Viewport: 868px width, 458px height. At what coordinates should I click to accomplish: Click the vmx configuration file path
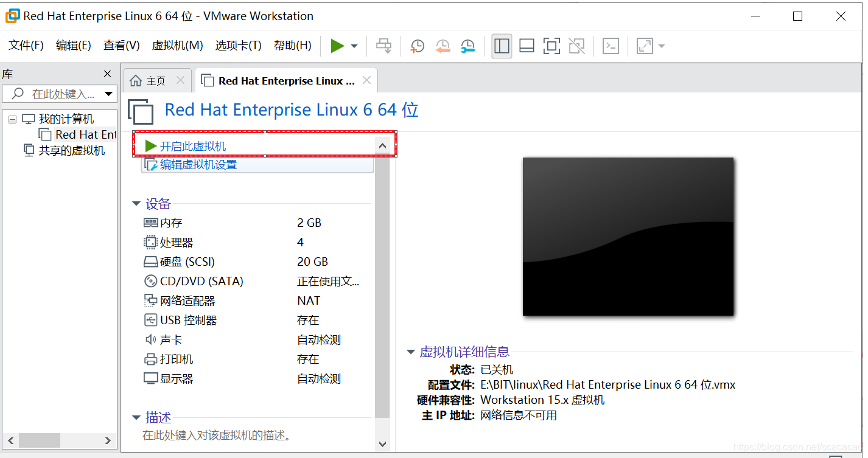click(607, 384)
